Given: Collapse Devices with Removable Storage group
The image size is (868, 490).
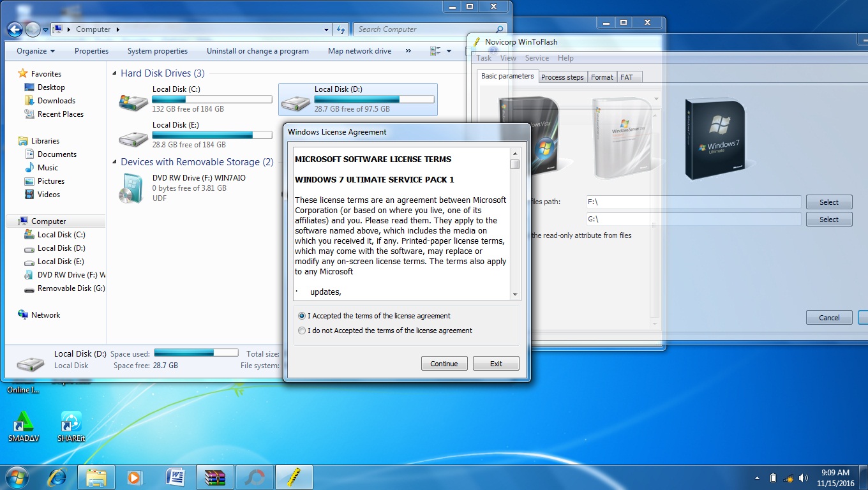Looking at the screenshot, I should point(115,163).
